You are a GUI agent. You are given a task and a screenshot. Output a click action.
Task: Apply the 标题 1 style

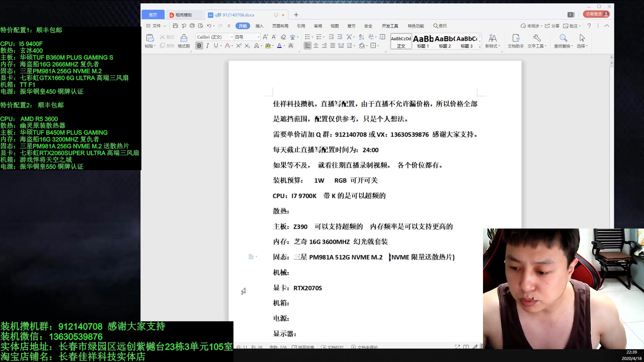point(423,42)
